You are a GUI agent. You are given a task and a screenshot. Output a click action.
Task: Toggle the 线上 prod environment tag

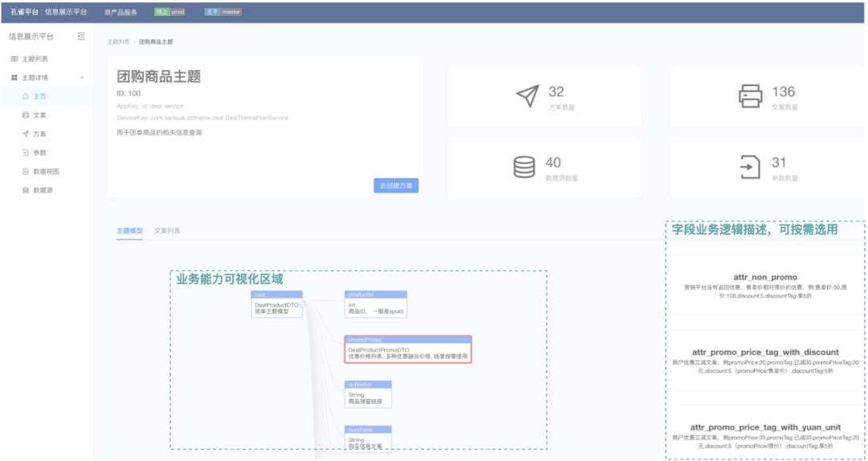(x=170, y=12)
